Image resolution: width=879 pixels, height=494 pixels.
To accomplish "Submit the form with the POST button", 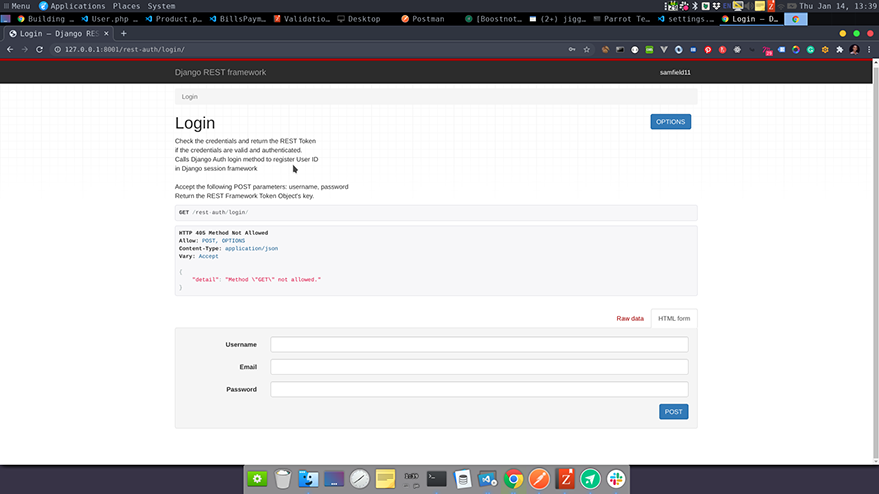I will 673,412.
